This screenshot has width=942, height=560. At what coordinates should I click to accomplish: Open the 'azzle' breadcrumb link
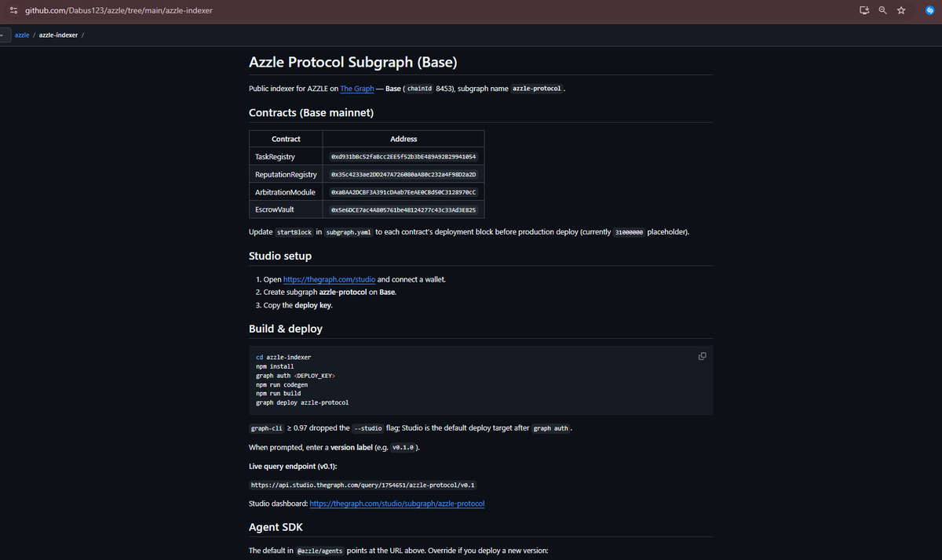(x=22, y=35)
